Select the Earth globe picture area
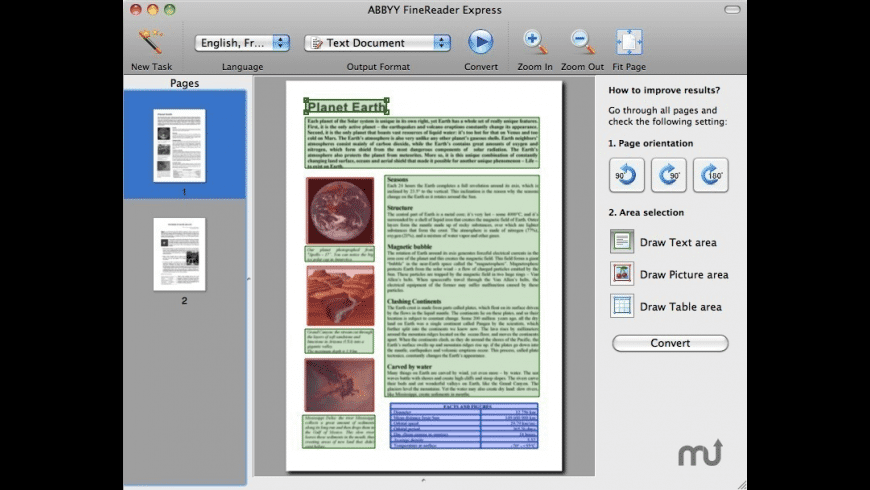Screen dimensions: 870x490 pyautogui.click(x=339, y=211)
